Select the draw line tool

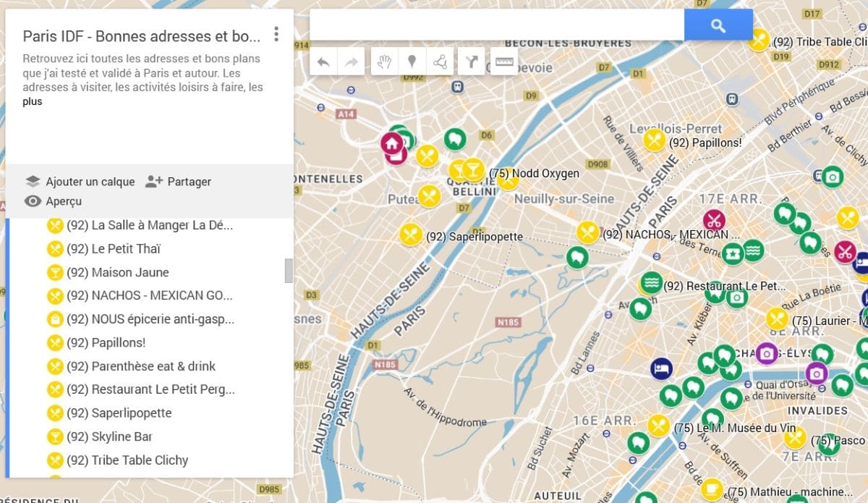point(440,62)
